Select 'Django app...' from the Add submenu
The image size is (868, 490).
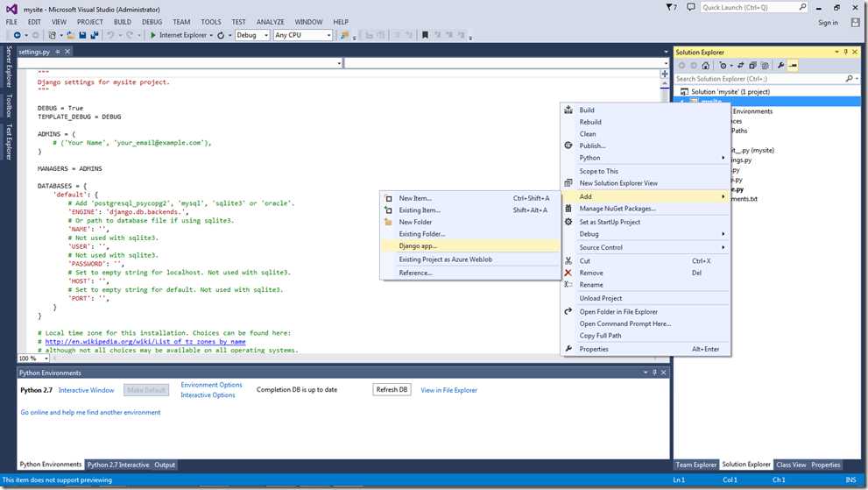point(418,245)
